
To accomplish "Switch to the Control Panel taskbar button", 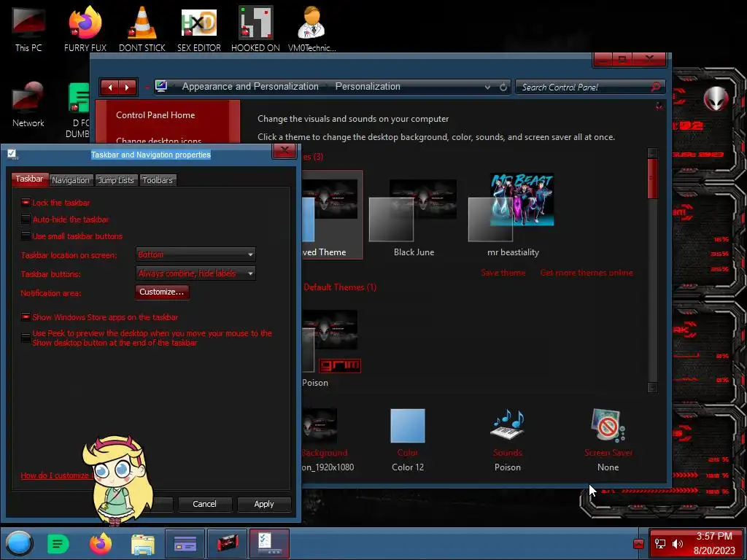I will [185, 543].
